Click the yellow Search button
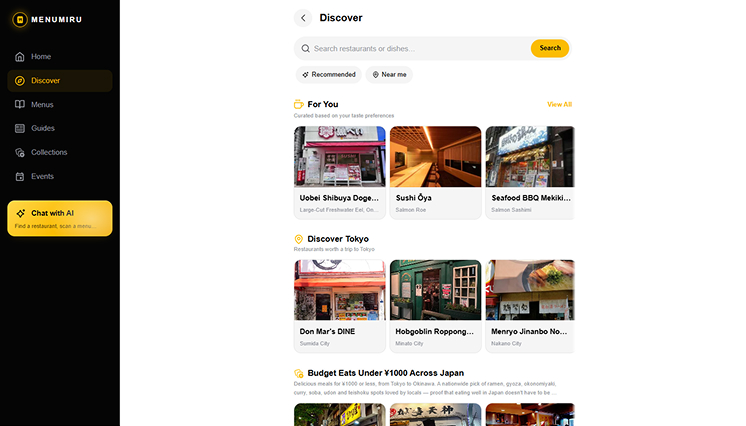 550,48
